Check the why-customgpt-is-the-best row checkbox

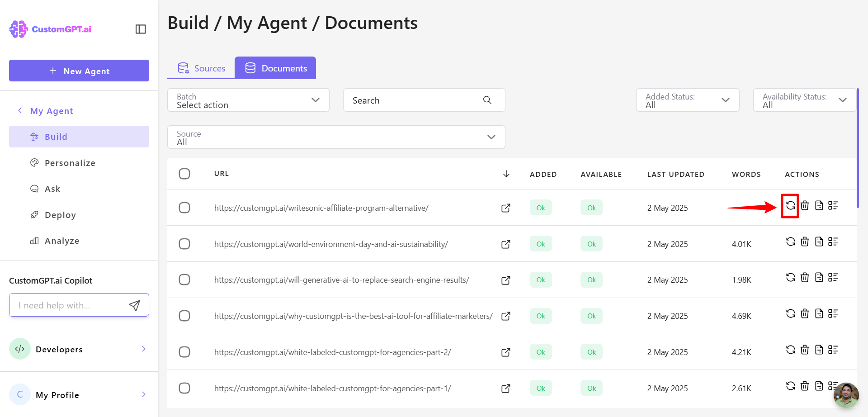[x=184, y=316]
